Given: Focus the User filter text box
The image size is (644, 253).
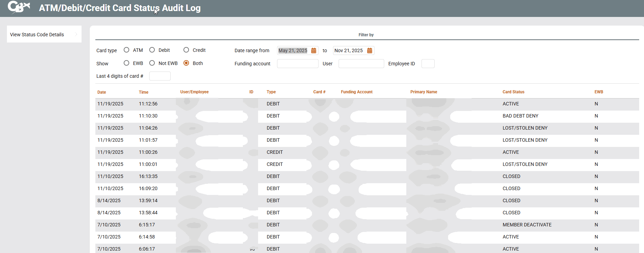Looking at the screenshot, I should tap(361, 64).
